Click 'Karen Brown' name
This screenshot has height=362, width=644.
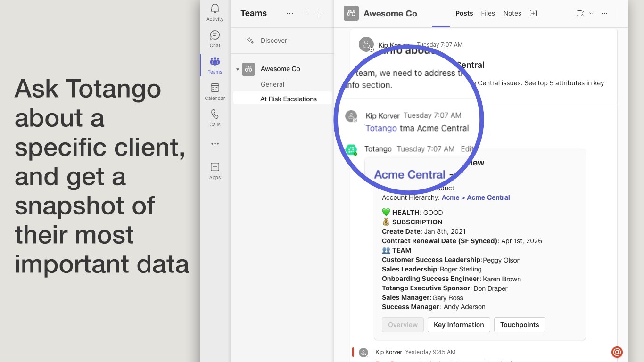tap(502, 279)
